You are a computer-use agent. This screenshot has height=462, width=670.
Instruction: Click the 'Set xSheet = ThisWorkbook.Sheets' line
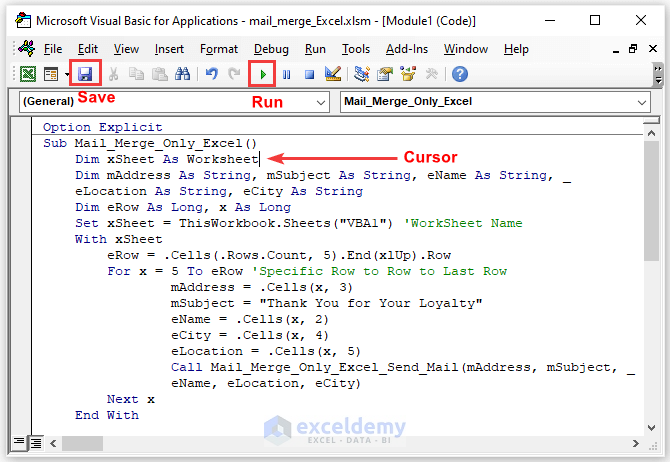point(299,223)
